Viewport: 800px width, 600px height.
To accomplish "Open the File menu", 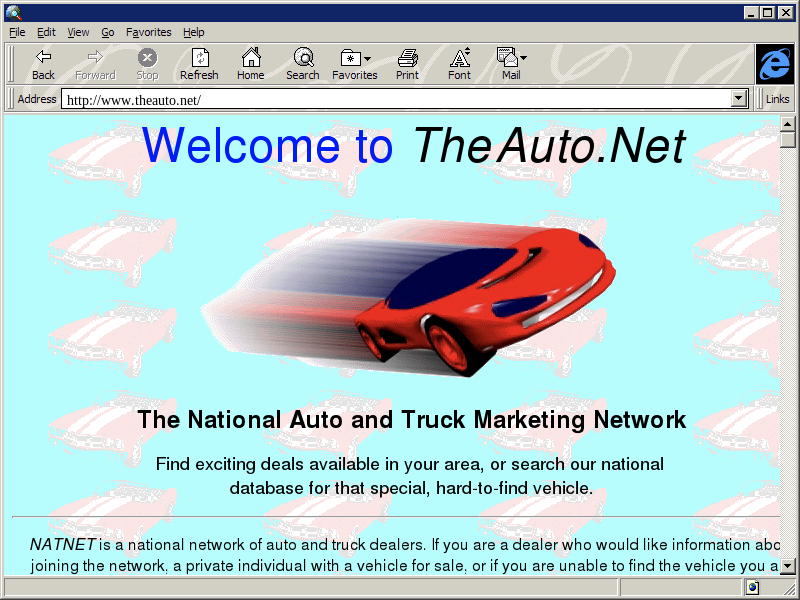I will pyautogui.click(x=17, y=32).
